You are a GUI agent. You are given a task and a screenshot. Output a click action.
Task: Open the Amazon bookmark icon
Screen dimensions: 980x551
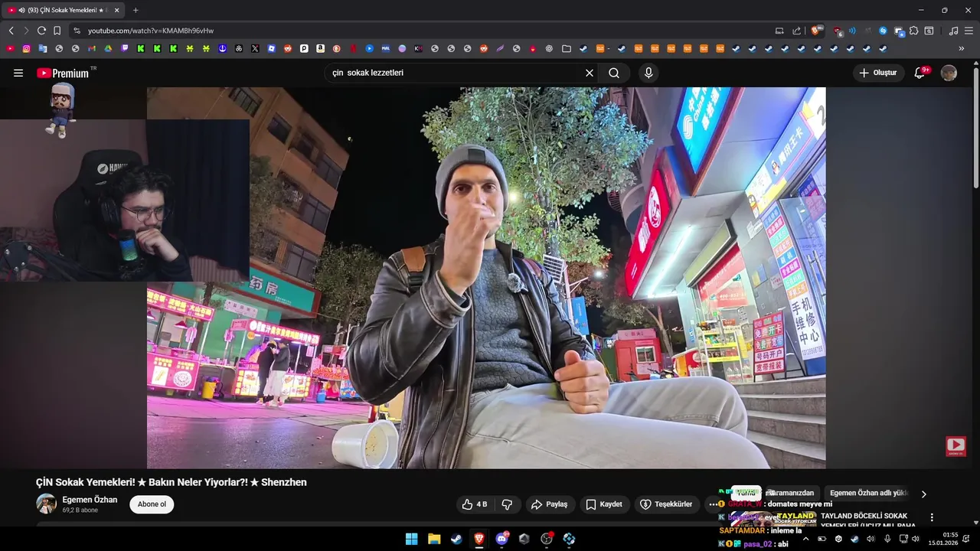[320, 48]
